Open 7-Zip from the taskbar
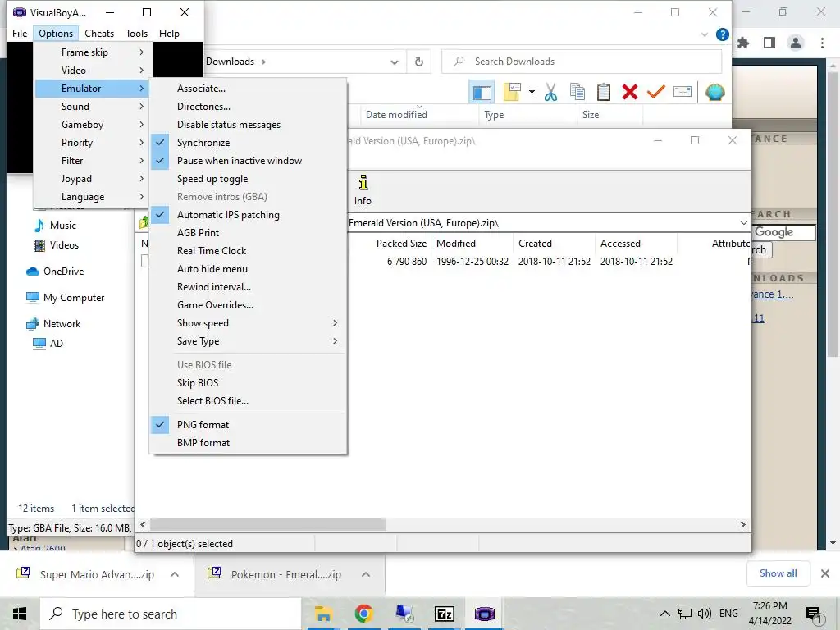This screenshot has height=630, width=840. click(445, 614)
